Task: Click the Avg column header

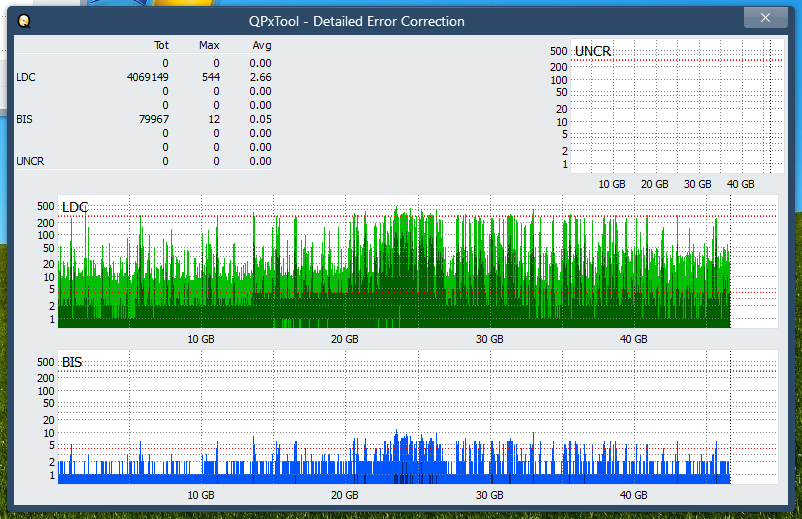Action: (262, 45)
